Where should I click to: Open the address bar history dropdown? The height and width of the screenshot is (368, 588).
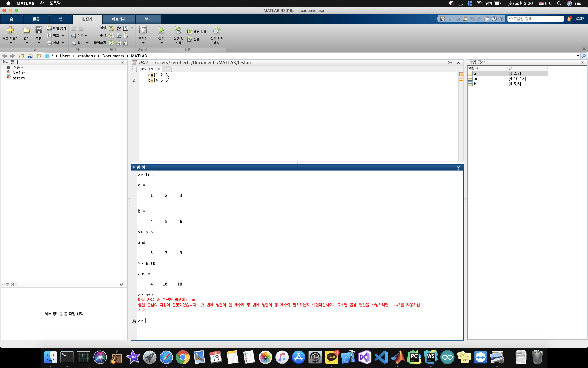[x=578, y=56]
